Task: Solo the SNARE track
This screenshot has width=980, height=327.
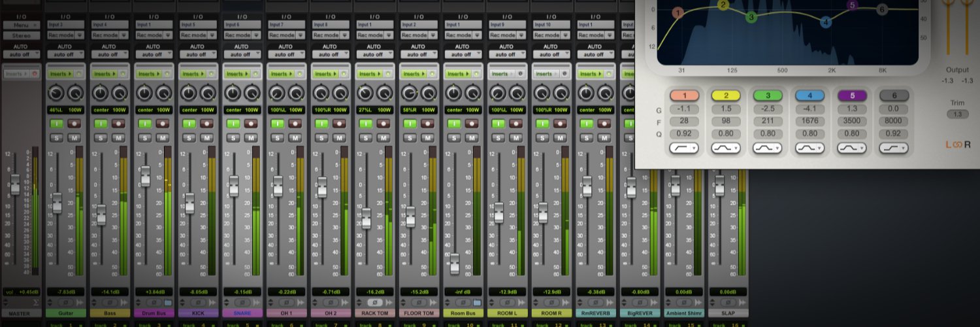Action: [233, 137]
